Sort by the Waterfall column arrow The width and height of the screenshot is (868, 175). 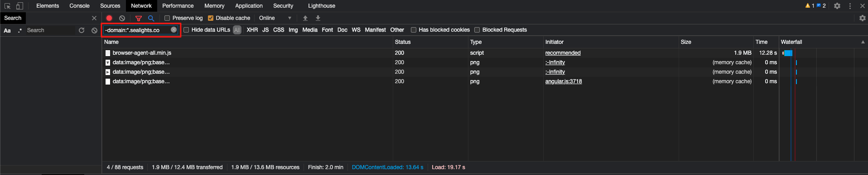coord(863,42)
